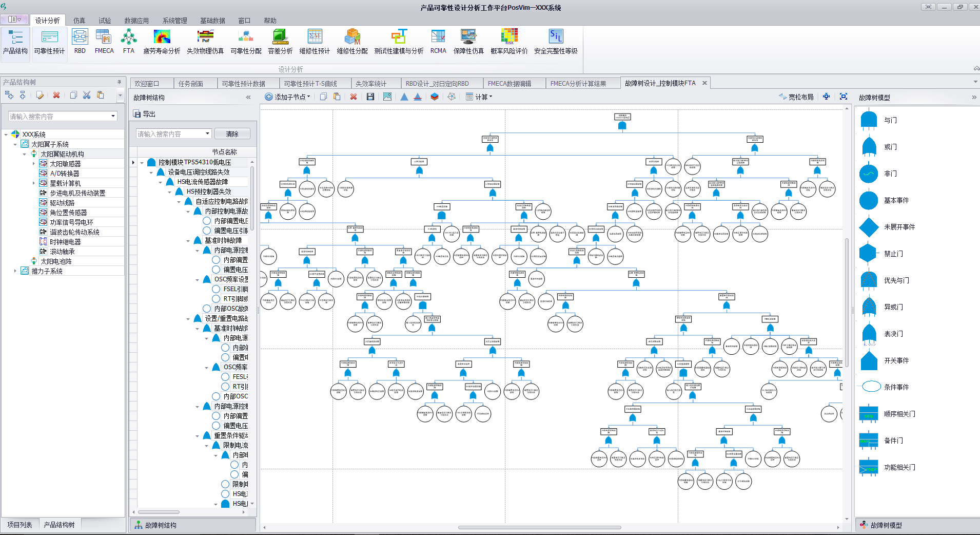Select the 谐波齿轮传动系统 tree item
The image size is (980, 535).
[75, 232]
